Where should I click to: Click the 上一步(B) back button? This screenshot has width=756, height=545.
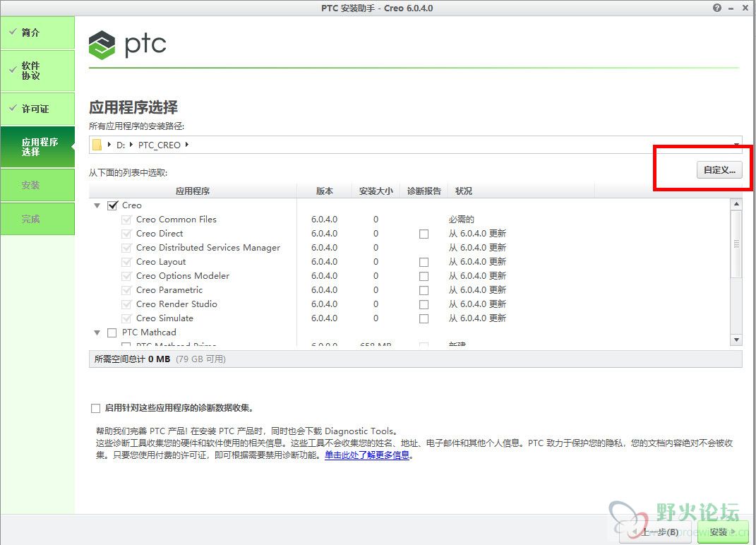click(x=656, y=532)
